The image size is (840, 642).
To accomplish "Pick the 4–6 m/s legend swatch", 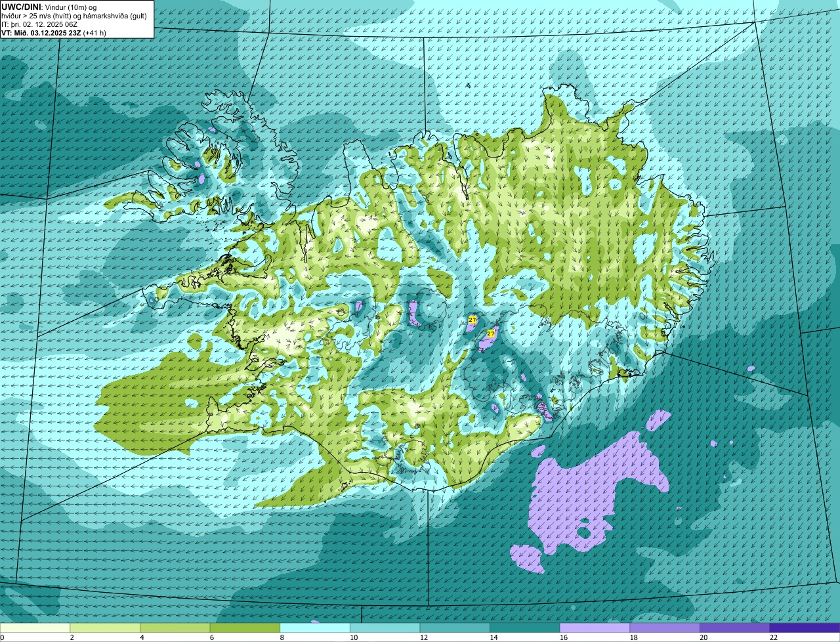I will coord(175,628).
